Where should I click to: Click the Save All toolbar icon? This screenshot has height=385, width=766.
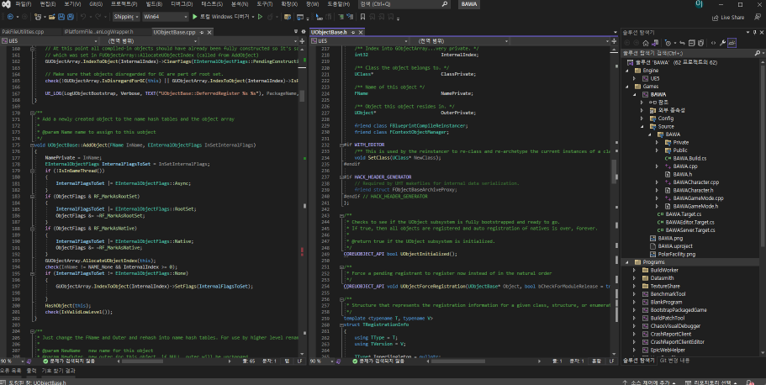tap(70, 17)
